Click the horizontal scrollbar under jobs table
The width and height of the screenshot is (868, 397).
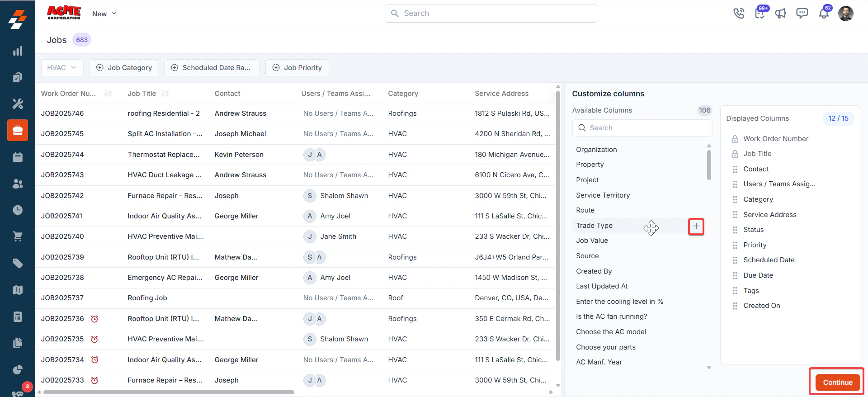tap(168, 392)
